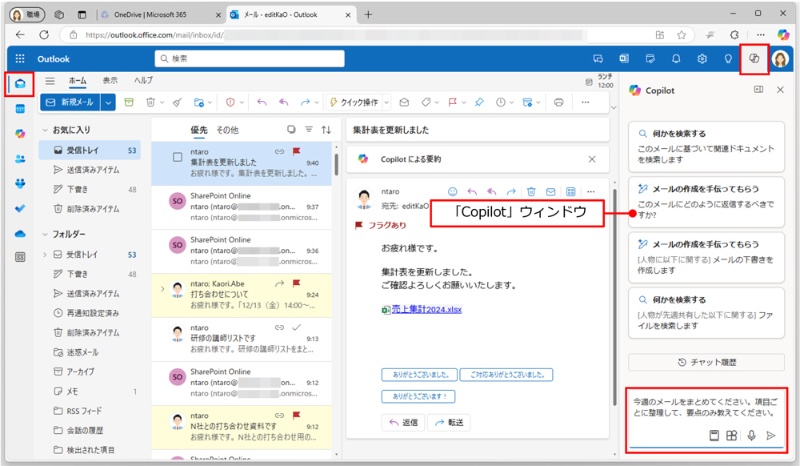Image resolution: width=800 pixels, height=466 pixels.
Task: Click the 新規メール button
Action: point(70,103)
